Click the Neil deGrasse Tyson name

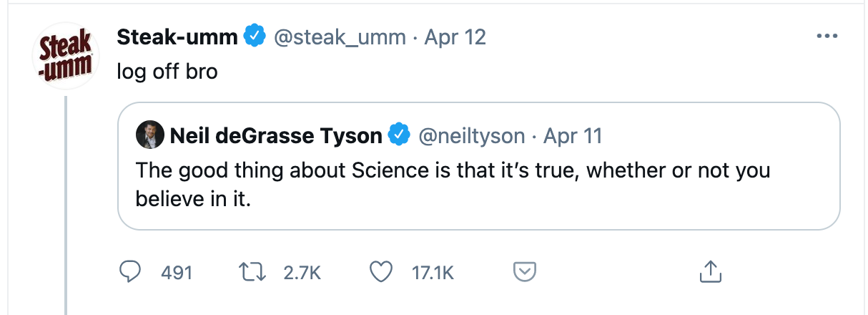pos(276,135)
